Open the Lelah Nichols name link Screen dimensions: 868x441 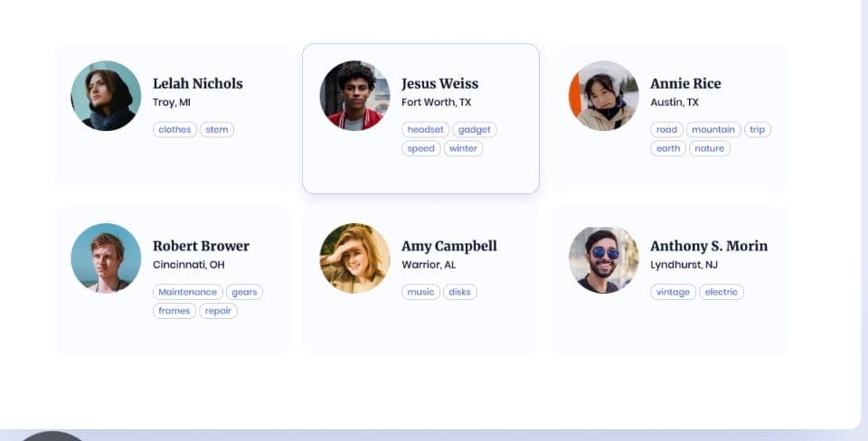(198, 83)
